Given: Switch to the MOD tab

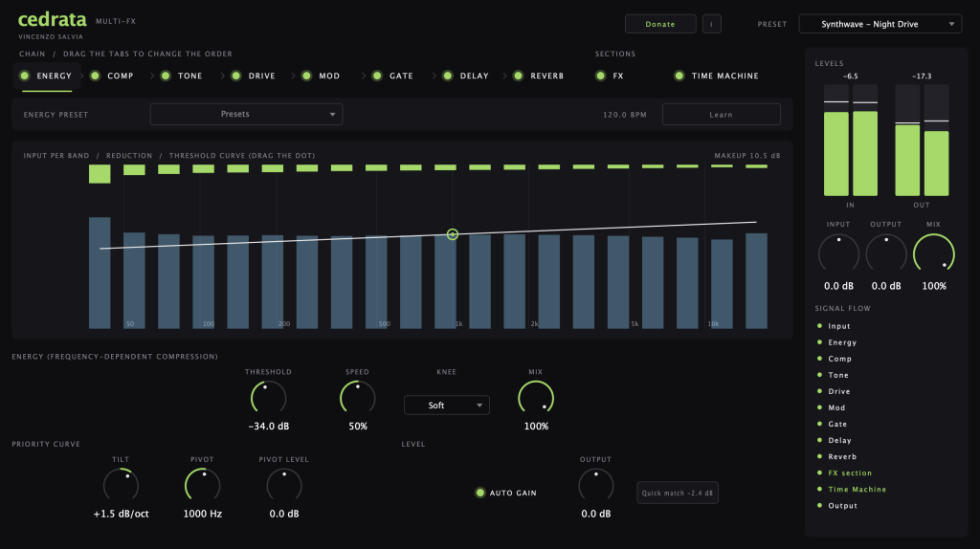Looking at the screenshot, I should pyautogui.click(x=329, y=77).
